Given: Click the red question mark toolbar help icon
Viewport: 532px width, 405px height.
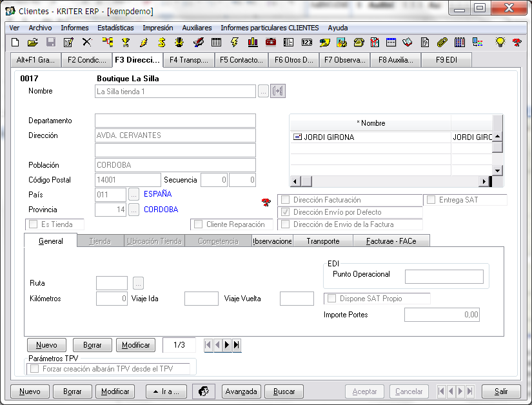Looking at the screenshot, I should click(x=517, y=43).
